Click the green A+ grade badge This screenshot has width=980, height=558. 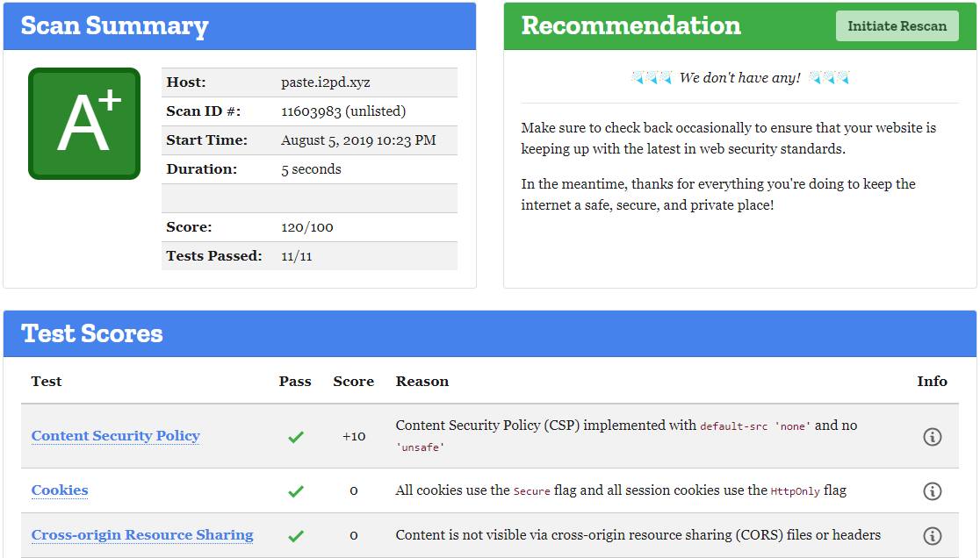tap(83, 123)
